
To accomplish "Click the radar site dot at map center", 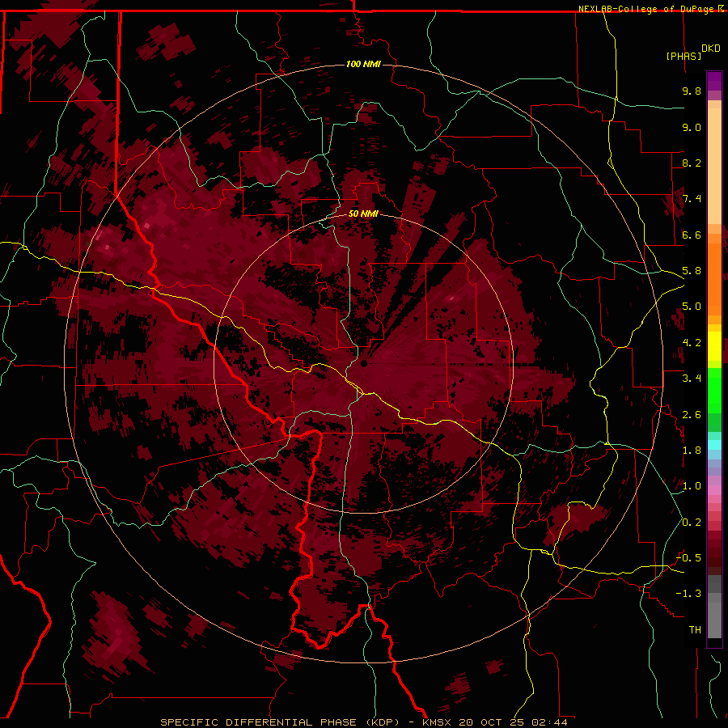I will tap(364, 363).
